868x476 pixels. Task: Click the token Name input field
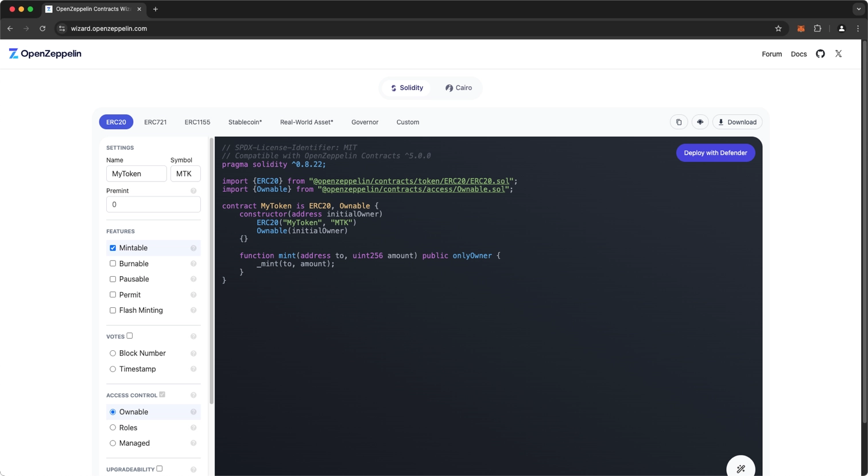coord(137,173)
